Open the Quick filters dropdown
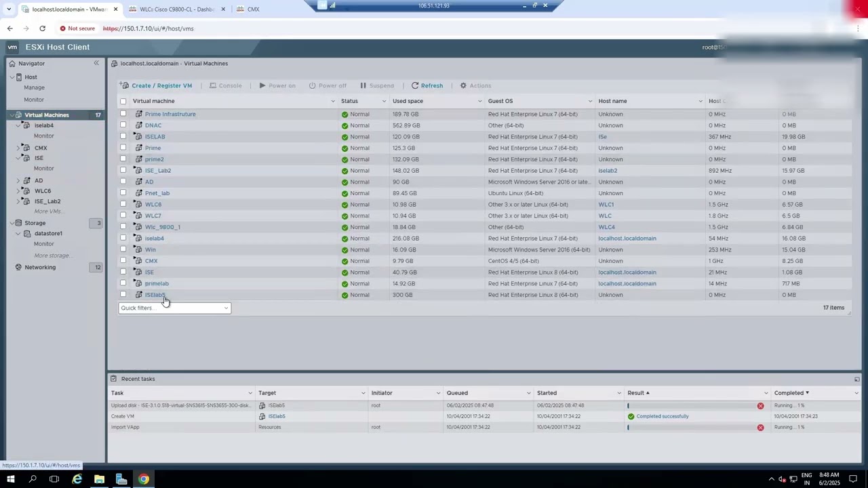Image resolution: width=868 pixels, height=488 pixels. click(x=174, y=308)
